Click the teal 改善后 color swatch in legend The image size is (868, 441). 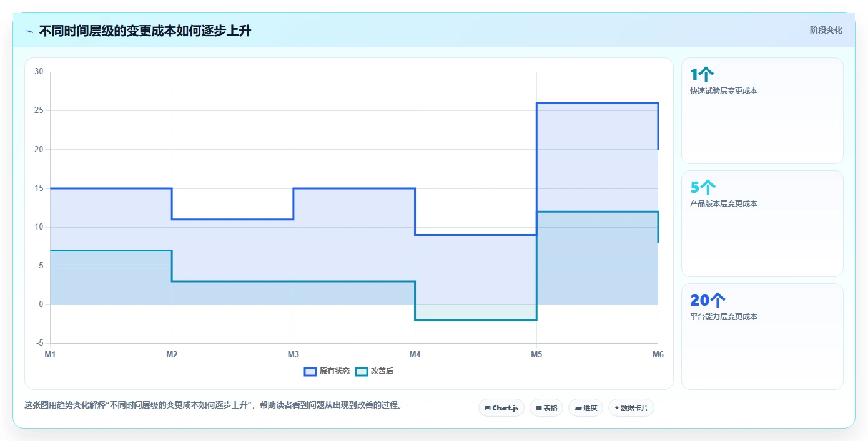[x=361, y=371]
